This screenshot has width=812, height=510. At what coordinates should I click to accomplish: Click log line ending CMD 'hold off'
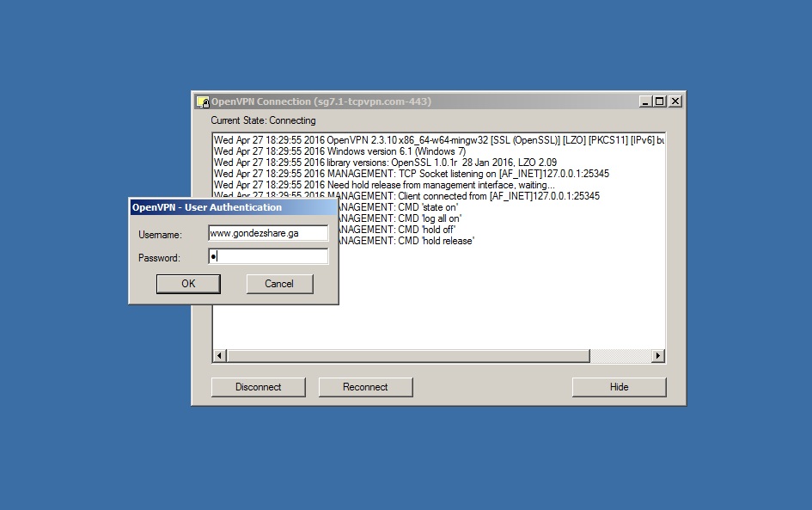point(397,230)
